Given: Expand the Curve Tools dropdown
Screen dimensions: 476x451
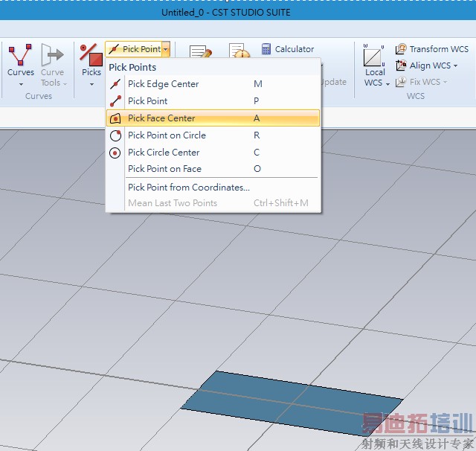Looking at the screenshot, I should pyautogui.click(x=65, y=83).
